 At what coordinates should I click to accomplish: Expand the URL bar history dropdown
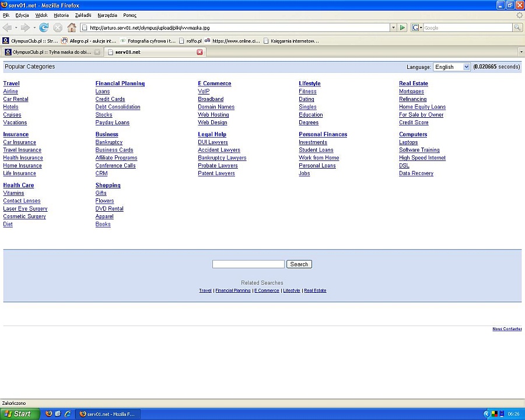(393, 27)
